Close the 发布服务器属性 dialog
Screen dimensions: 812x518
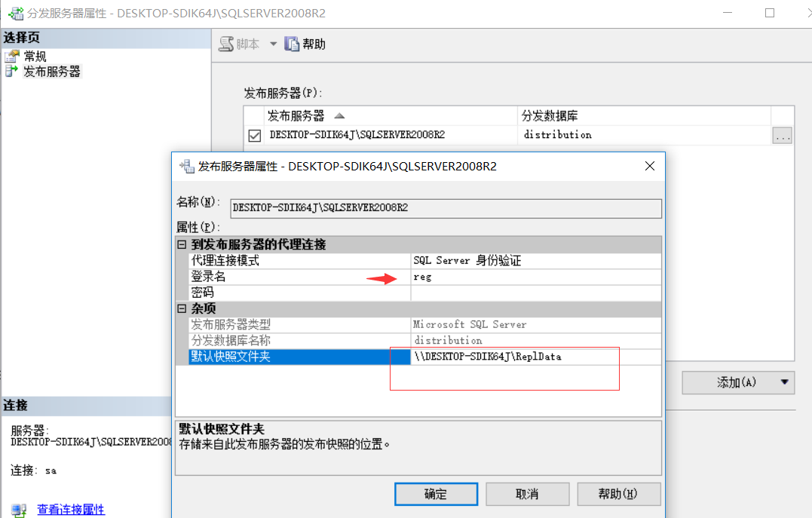[649, 167]
